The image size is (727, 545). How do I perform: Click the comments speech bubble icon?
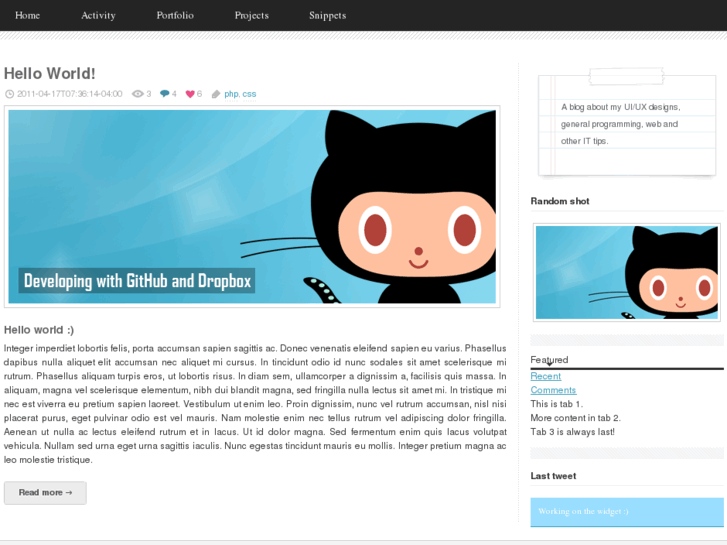pos(164,94)
